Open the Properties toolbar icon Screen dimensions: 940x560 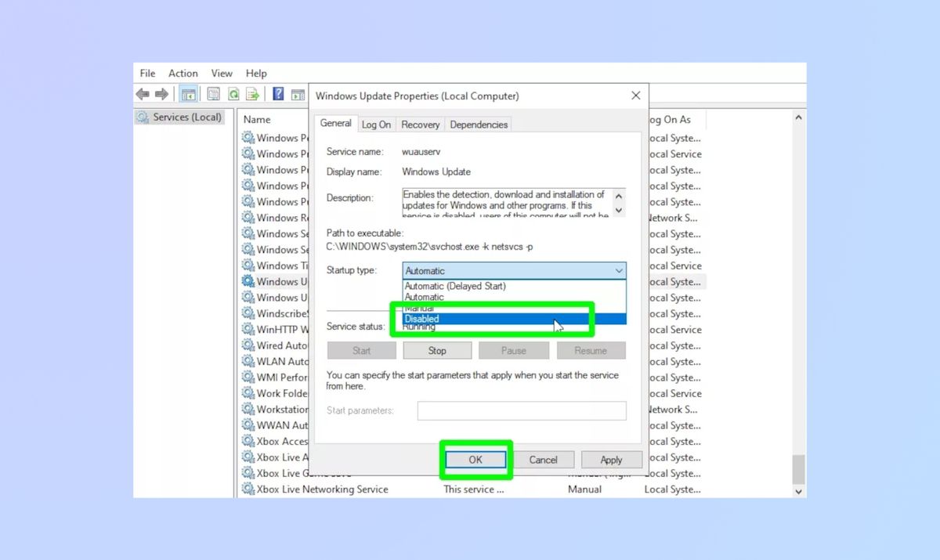(213, 93)
